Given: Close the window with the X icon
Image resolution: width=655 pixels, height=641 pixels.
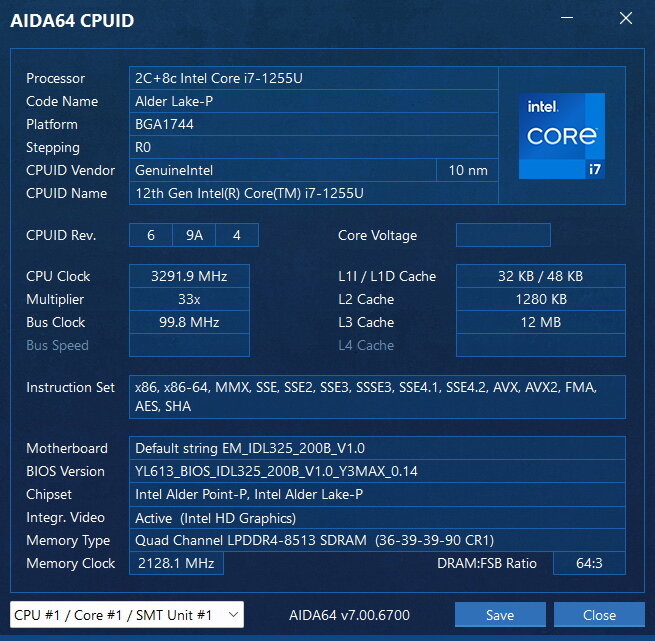Looking at the screenshot, I should (x=626, y=18).
